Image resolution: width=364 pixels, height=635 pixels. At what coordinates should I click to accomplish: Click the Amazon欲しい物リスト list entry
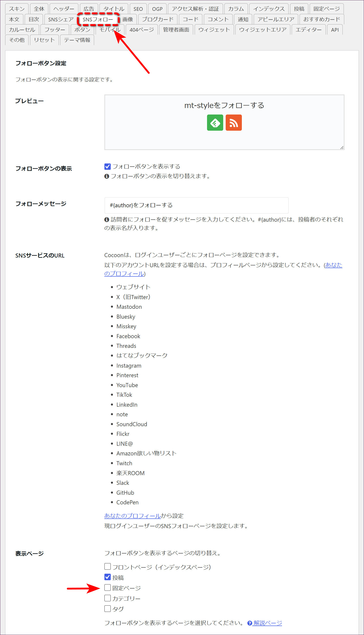[x=146, y=453]
